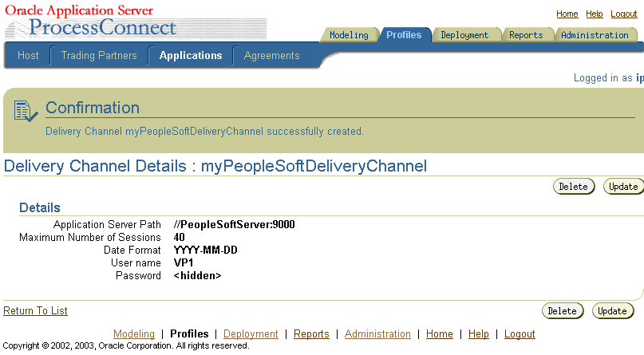Click the lower Update button
This screenshot has width=644, height=355.
coord(612,310)
